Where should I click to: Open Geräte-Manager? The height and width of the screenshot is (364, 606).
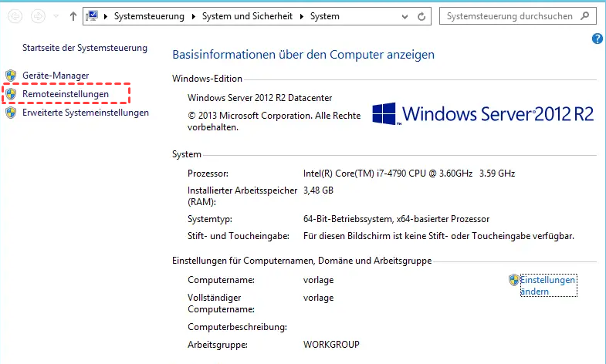[56, 76]
